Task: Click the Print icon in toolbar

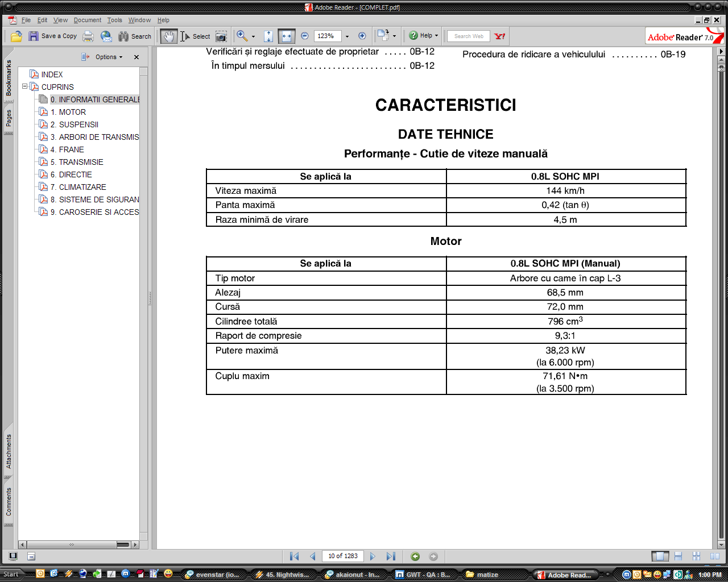Action: [88, 36]
